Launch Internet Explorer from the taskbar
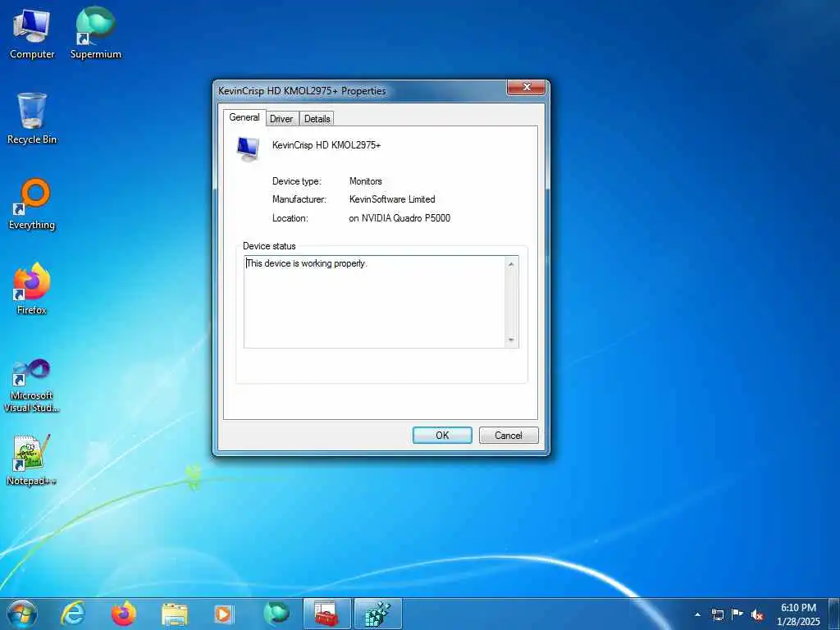The image size is (840, 630). pyautogui.click(x=73, y=614)
